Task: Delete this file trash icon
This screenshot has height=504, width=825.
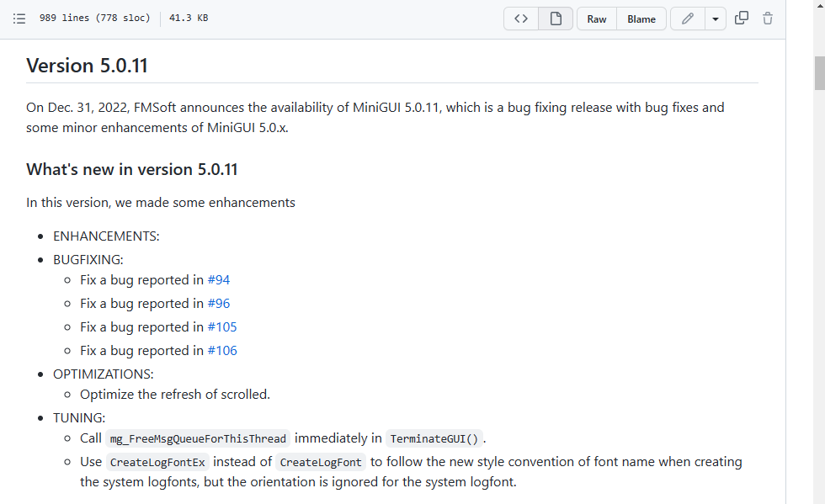Action: click(768, 19)
